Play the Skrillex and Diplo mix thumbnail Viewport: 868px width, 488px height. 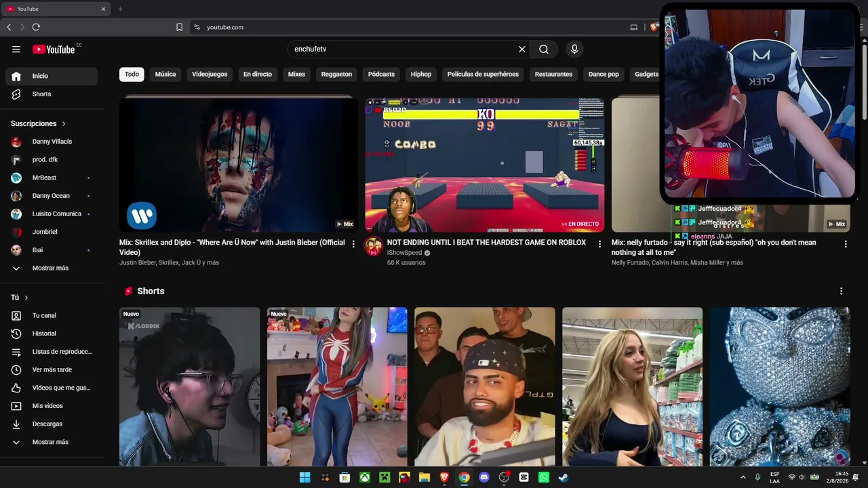[x=238, y=165]
